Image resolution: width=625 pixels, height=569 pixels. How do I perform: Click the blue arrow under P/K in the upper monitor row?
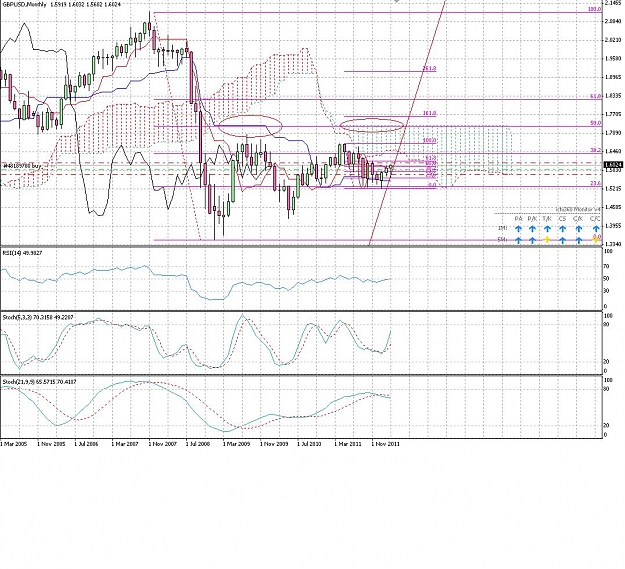(x=533, y=229)
